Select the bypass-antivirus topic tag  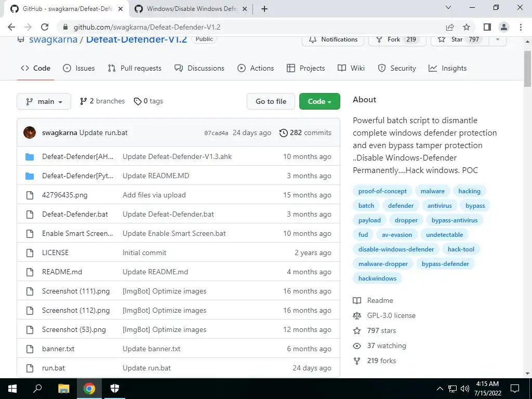(x=454, y=220)
